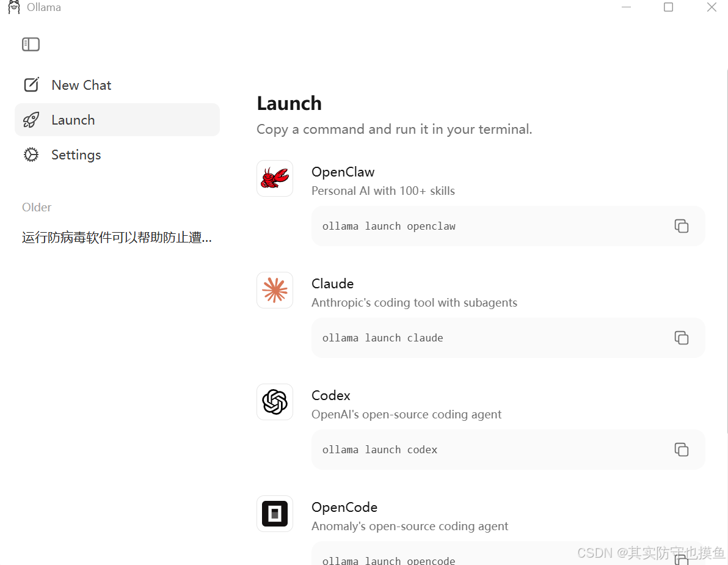Click the New Chat compose icon

32,84
